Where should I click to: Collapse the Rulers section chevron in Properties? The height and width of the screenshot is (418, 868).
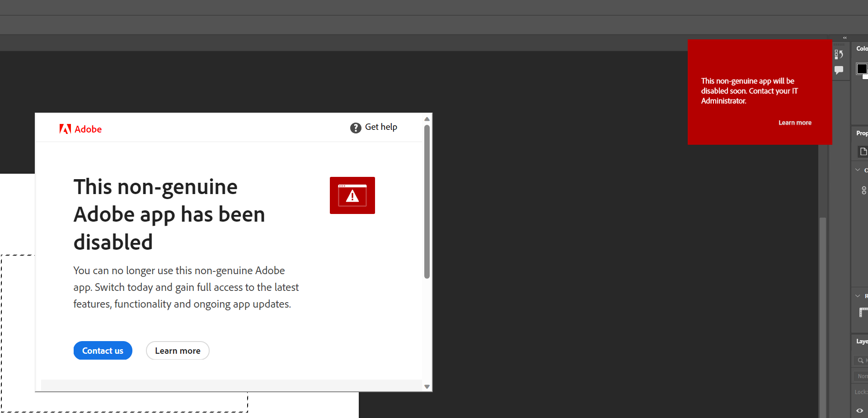(858, 296)
